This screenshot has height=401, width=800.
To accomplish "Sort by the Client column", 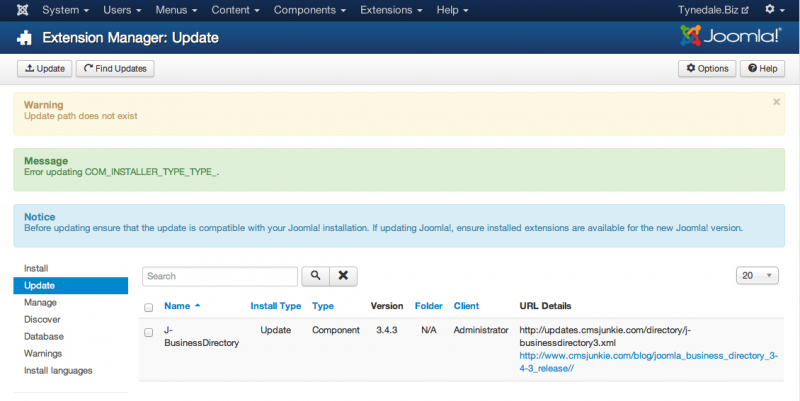I will 466,306.
